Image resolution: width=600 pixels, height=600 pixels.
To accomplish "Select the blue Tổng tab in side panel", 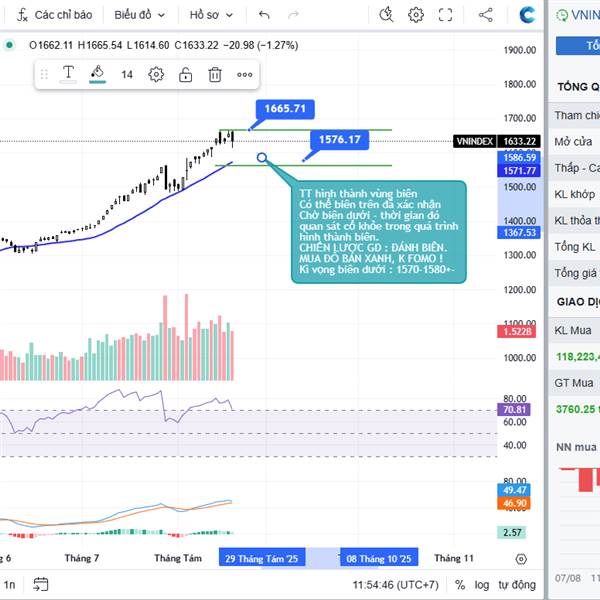I will coord(578,46).
